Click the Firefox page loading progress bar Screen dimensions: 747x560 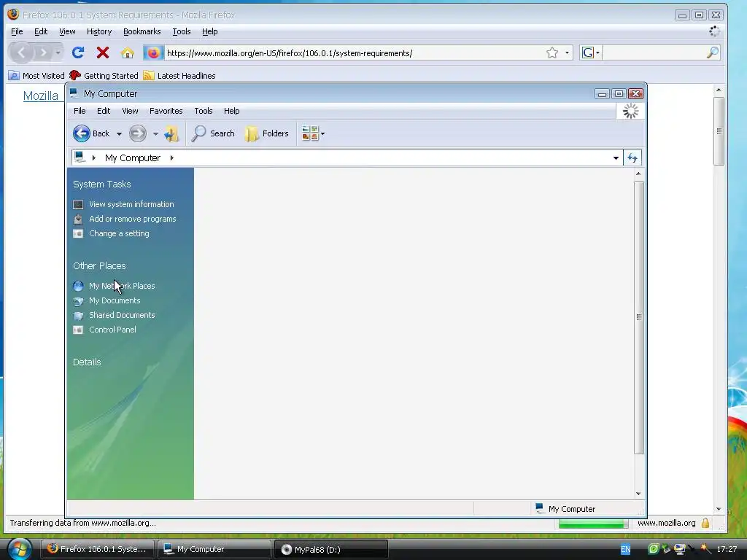(594, 524)
